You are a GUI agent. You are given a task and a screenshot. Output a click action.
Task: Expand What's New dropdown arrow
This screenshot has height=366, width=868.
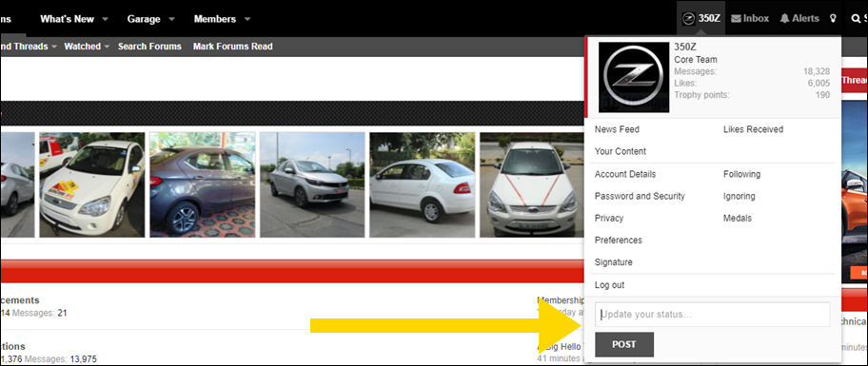(105, 19)
